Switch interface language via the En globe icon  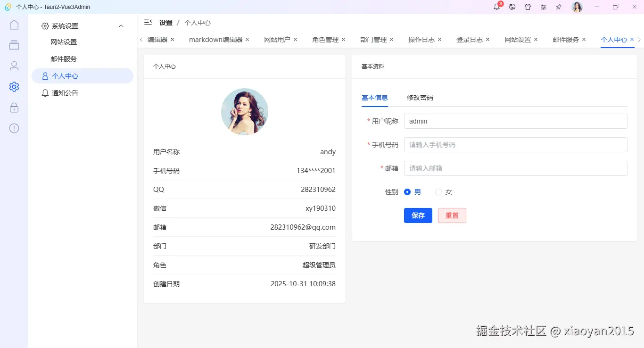click(x=512, y=7)
